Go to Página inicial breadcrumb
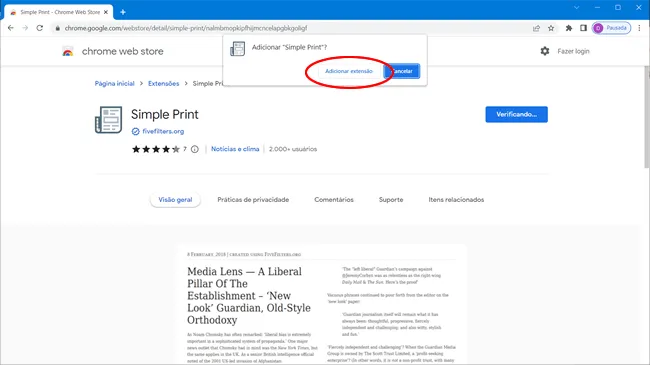This screenshot has width=650, height=365. point(114,83)
